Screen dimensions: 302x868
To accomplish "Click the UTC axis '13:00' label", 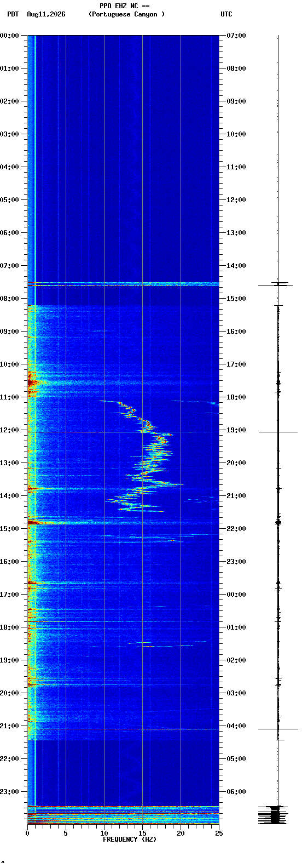I will tap(236, 233).
